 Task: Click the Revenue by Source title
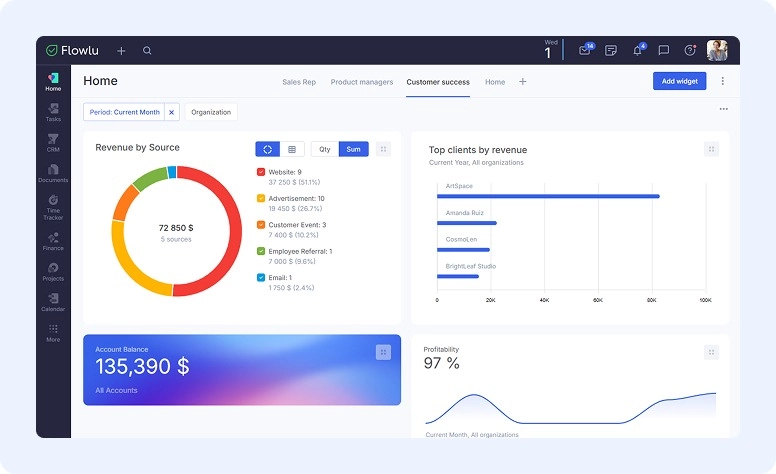(x=137, y=147)
